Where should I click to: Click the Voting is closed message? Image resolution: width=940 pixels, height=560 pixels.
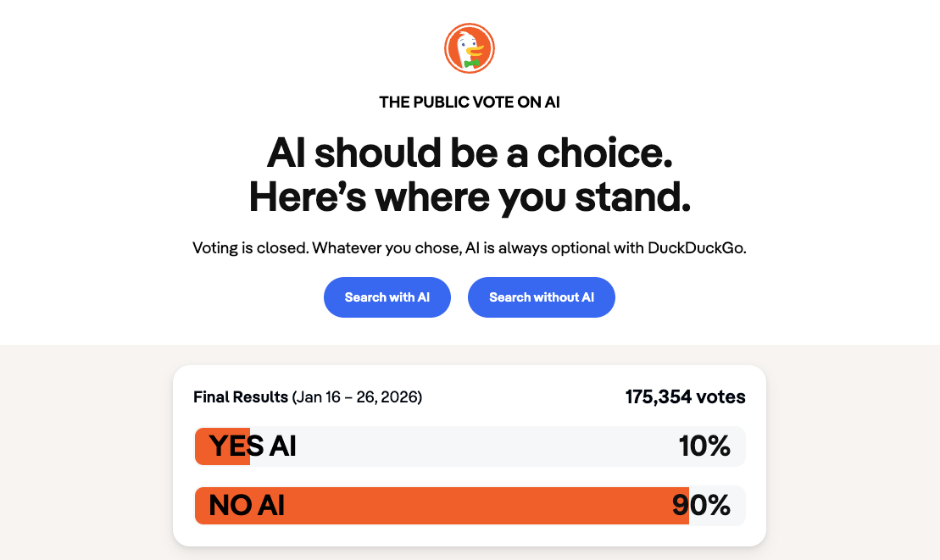click(x=470, y=248)
